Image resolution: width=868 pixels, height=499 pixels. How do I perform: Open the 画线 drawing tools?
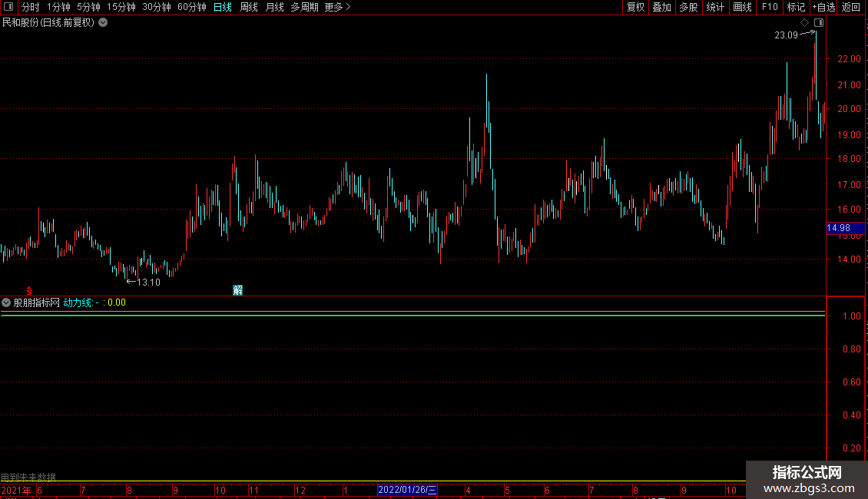742,7
